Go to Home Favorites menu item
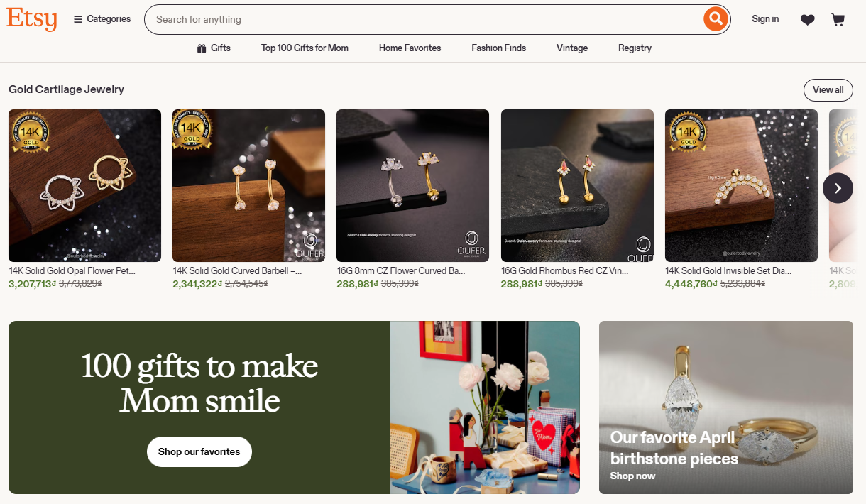Screen dimensions: 866x504 (x=410, y=48)
